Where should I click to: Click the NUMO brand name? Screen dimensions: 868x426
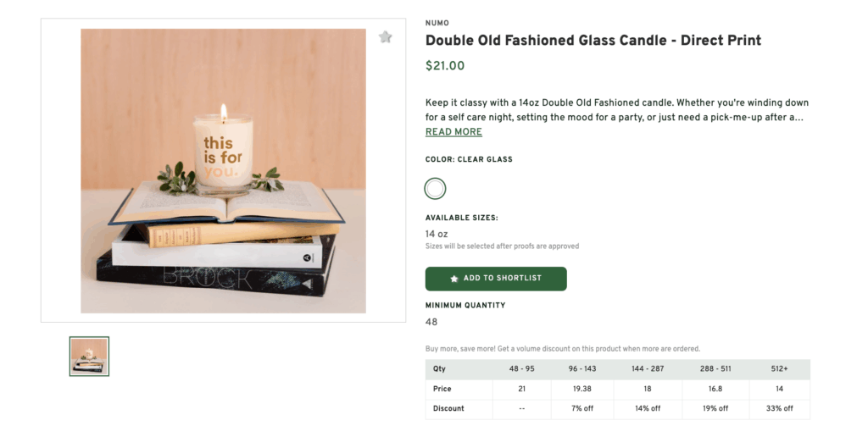(x=437, y=23)
